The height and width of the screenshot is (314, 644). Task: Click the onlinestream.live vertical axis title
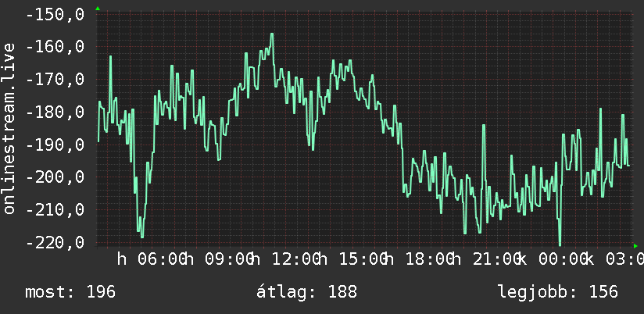(x=9, y=128)
